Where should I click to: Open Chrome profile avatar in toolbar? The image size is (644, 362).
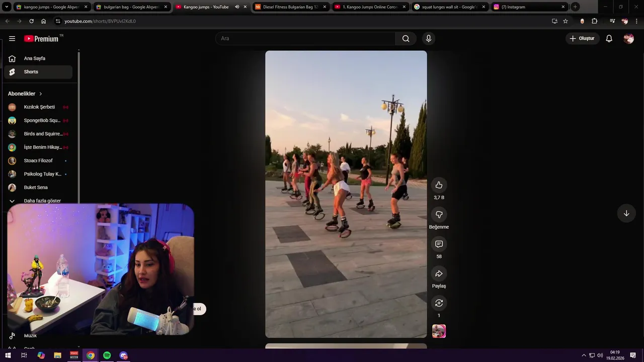pyautogui.click(x=625, y=21)
